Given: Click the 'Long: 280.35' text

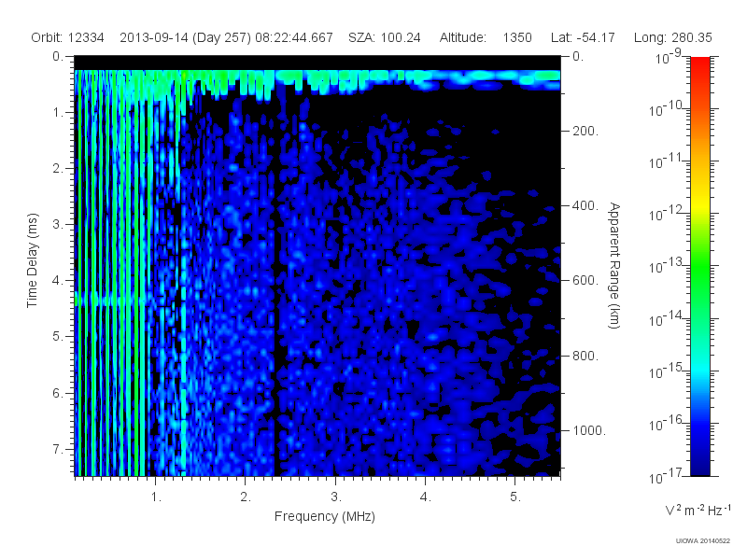Looking at the screenshot, I should point(672,37).
